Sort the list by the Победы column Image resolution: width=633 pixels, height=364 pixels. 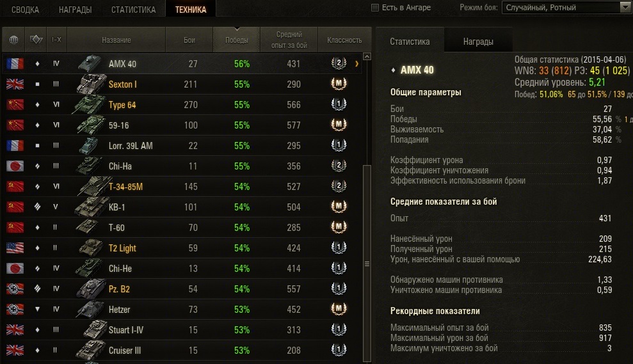click(x=237, y=40)
